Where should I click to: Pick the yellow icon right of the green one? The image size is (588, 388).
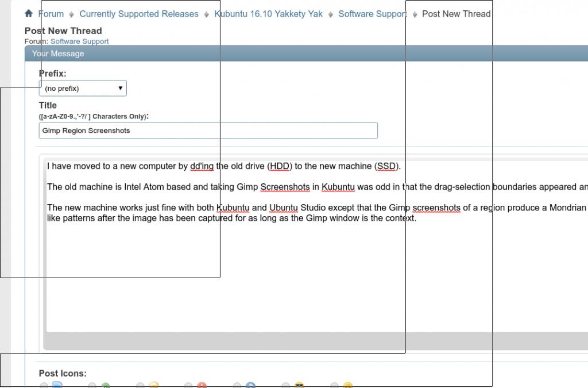click(x=153, y=386)
